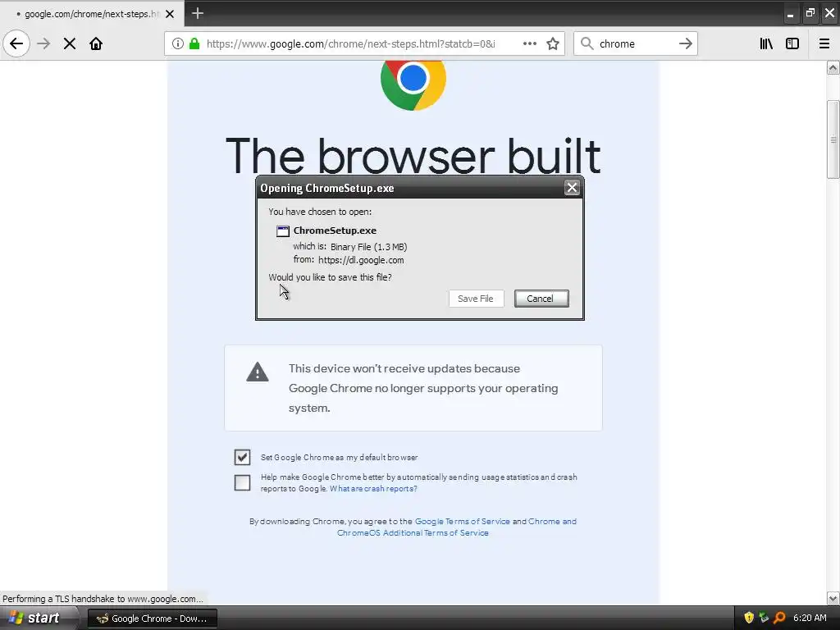The height and width of the screenshot is (630, 840).
Task: Open a new tab with plus button
Action: pyautogui.click(x=197, y=13)
